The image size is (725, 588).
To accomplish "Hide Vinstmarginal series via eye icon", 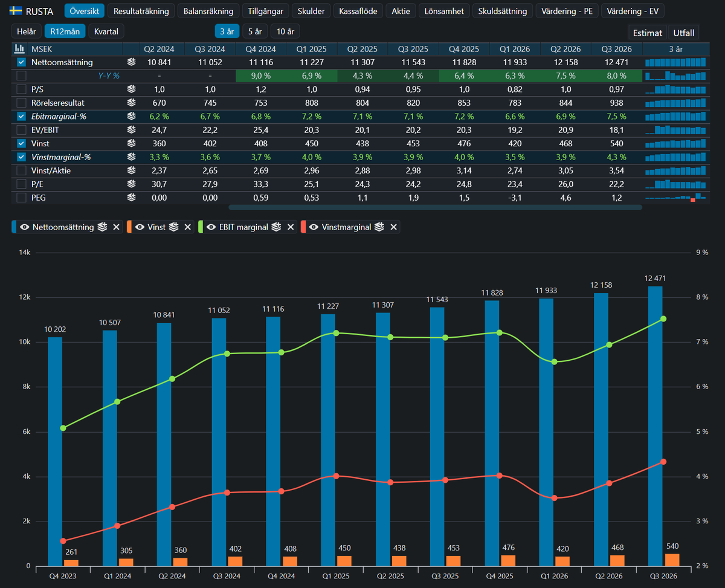I will [x=314, y=227].
